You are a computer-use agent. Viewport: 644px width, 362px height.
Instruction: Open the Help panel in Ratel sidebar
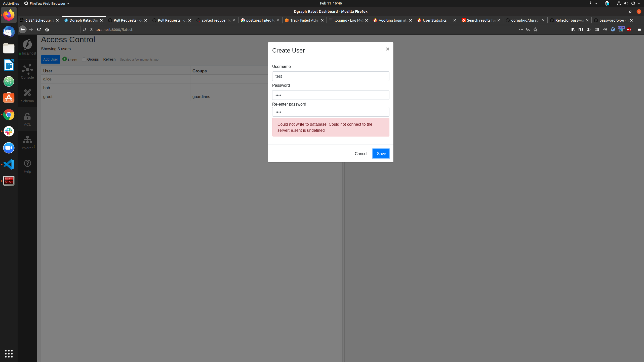click(x=27, y=166)
